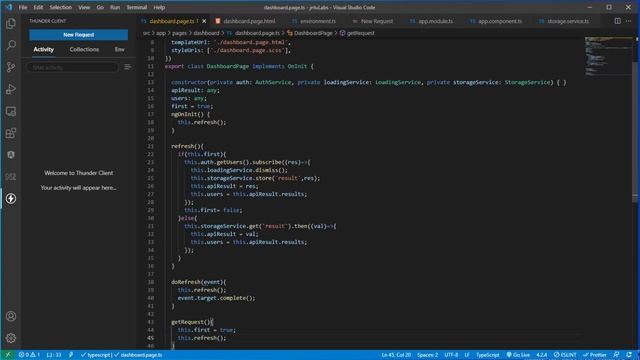
Task: Split the editor to the right
Action: click(x=618, y=21)
